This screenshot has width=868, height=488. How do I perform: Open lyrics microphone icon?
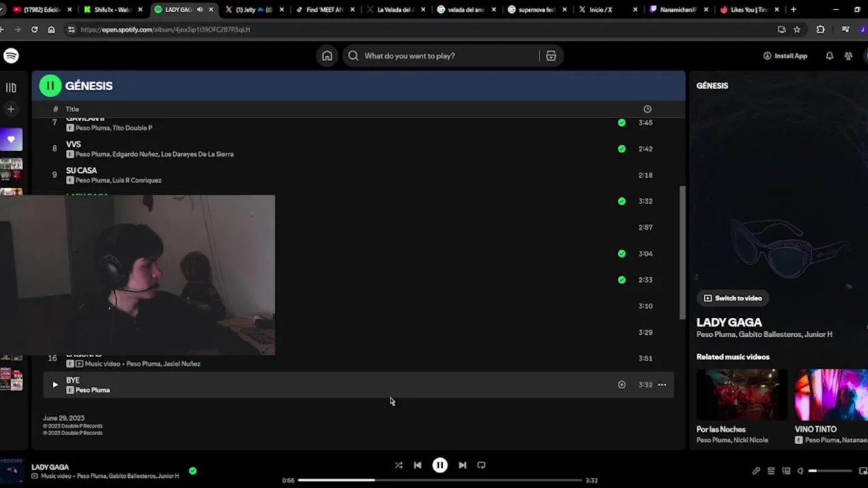pos(756,470)
